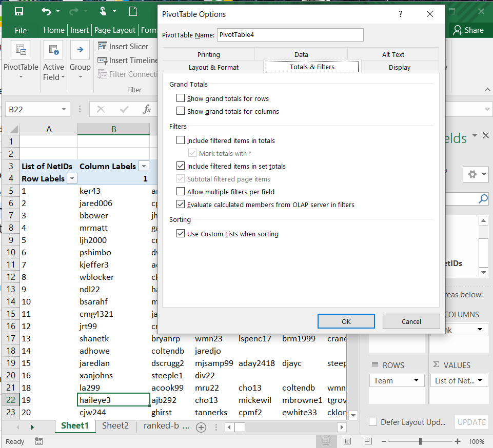Confirm the dialog with OK button
This screenshot has height=448, width=493.
pyautogui.click(x=346, y=321)
